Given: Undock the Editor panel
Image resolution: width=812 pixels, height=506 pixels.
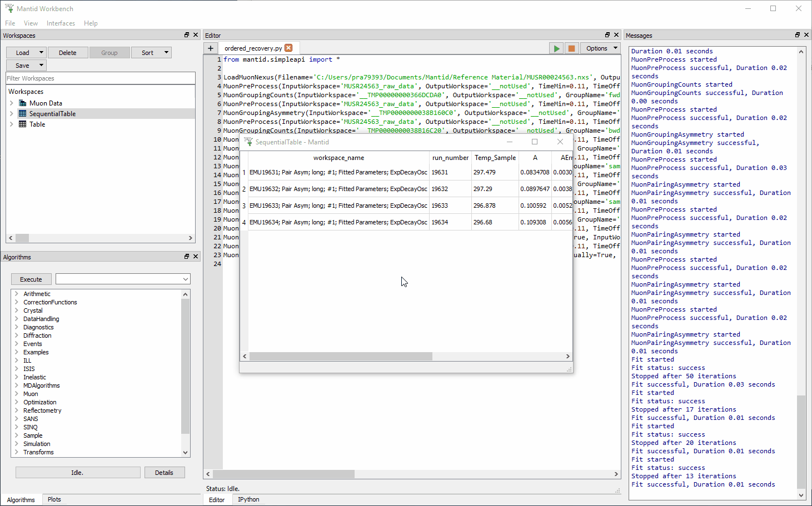Looking at the screenshot, I should pos(607,34).
